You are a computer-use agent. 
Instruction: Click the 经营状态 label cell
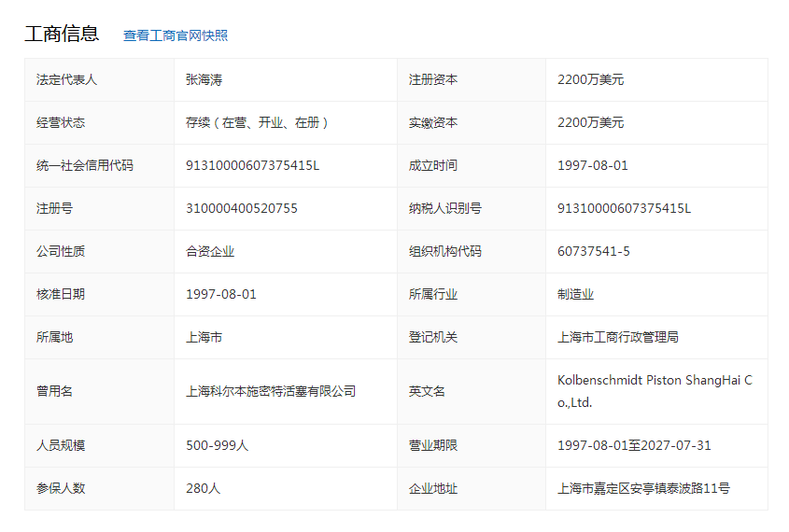[100, 122]
